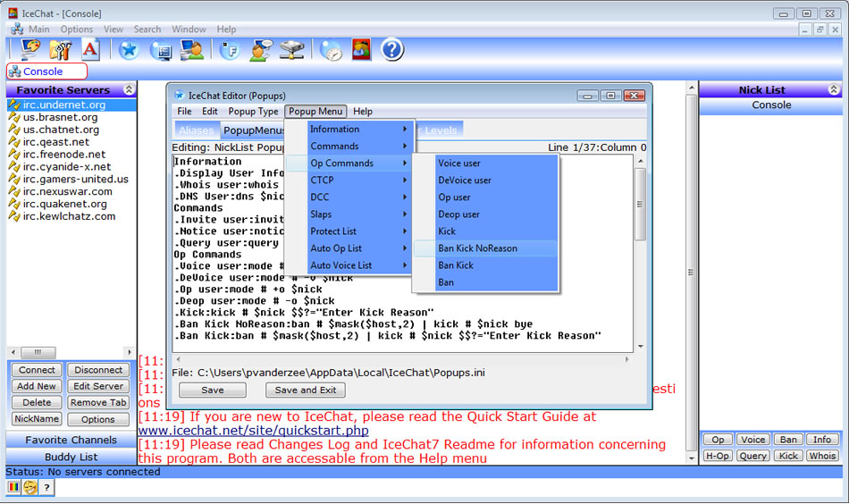Click the user with speech bubble icon

click(261, 50)
